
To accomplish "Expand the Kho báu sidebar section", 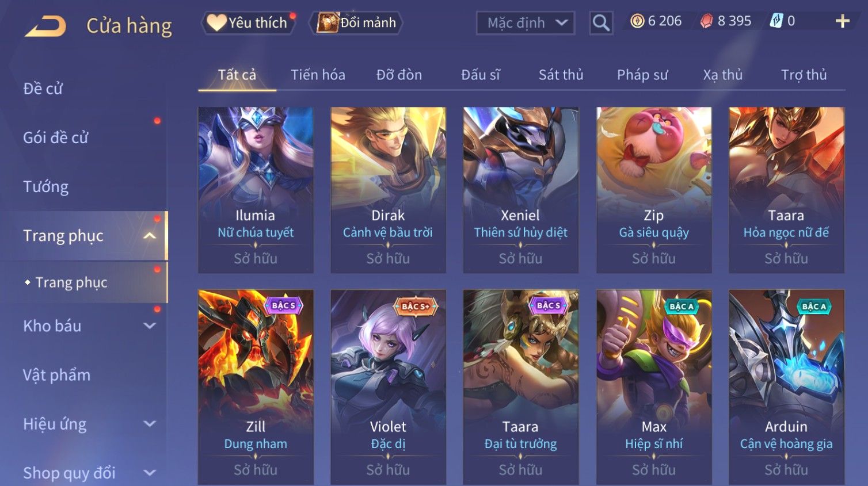I will [x=150, y=326].
